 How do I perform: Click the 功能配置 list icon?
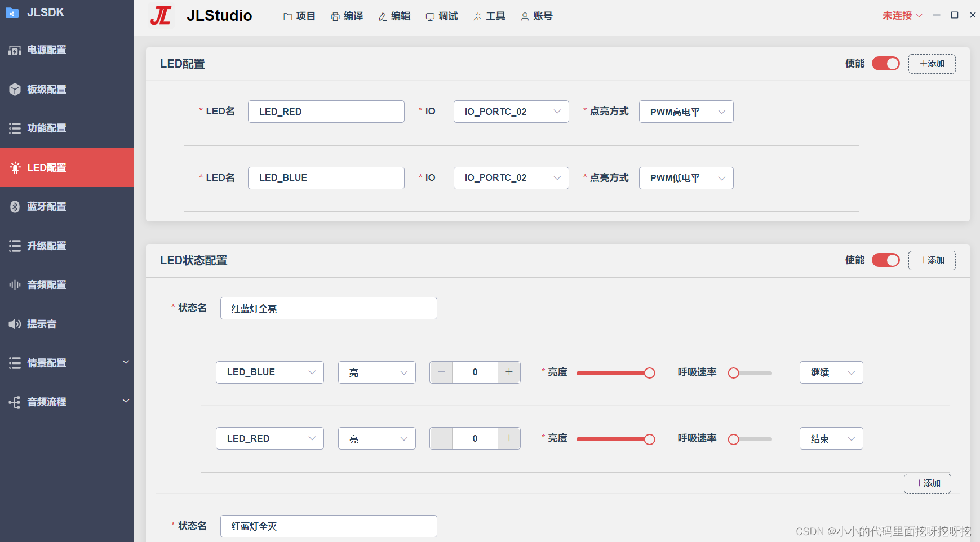point(15,128)
